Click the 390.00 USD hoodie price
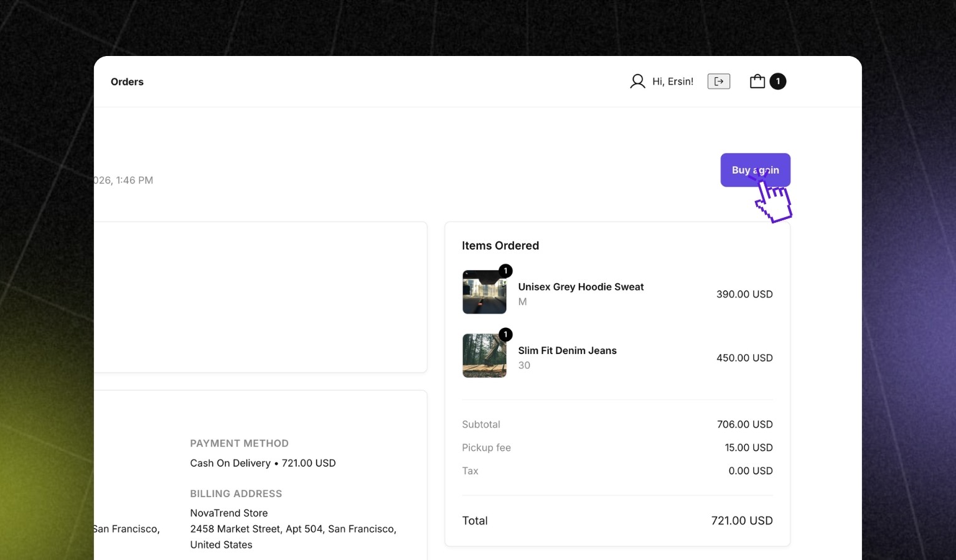Image resolution: width=956 pixels, height=560 pixels. pyautogui.click(x=744, y=294)
